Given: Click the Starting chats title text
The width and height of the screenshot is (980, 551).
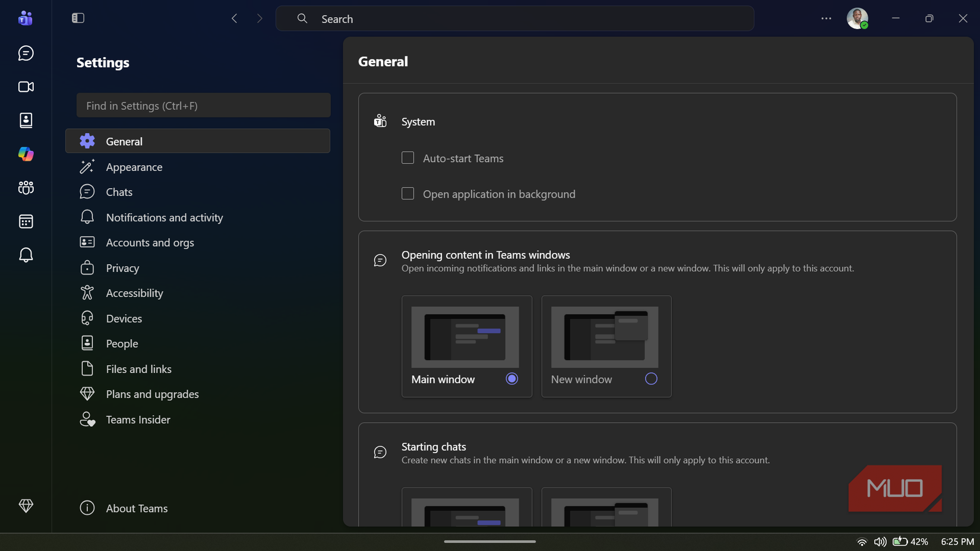Looking at the screenshot, I should [434, 446].
